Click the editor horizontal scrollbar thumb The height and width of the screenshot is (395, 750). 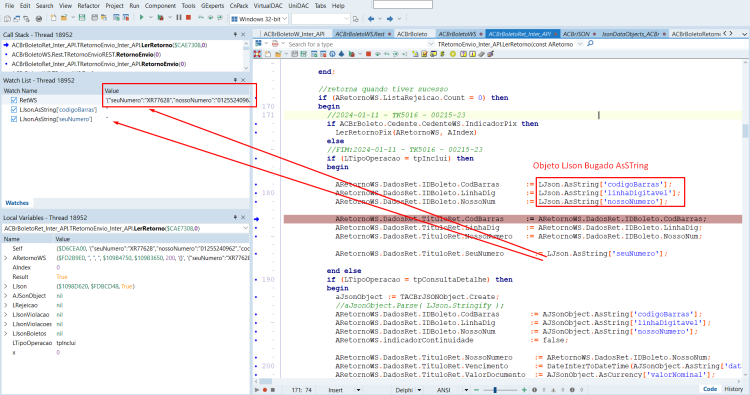[265, 381]
